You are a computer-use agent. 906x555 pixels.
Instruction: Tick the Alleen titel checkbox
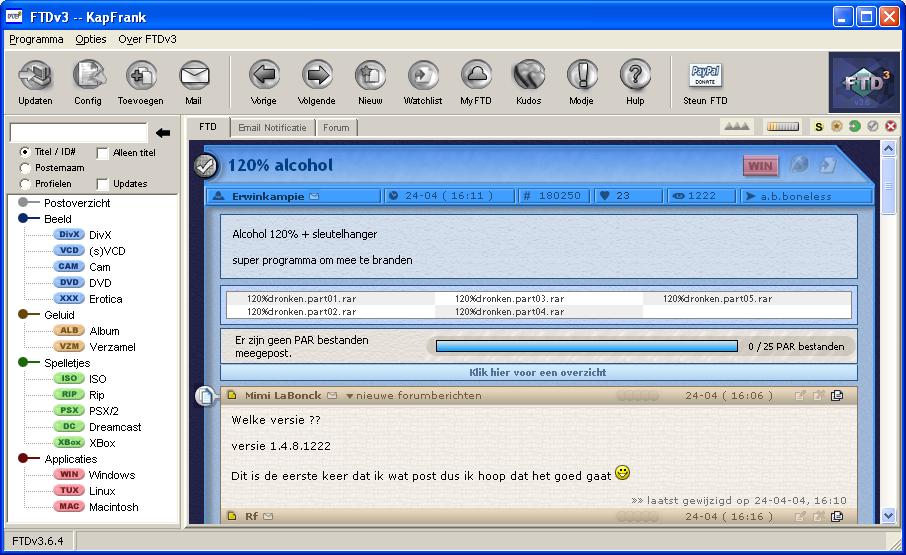click(102, 153)
